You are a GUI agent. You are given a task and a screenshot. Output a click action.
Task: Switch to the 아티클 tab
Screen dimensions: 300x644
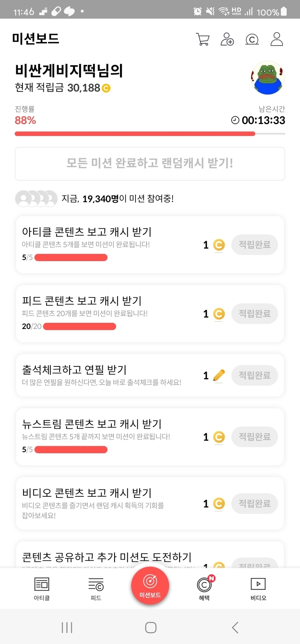(x=42, y=588)
